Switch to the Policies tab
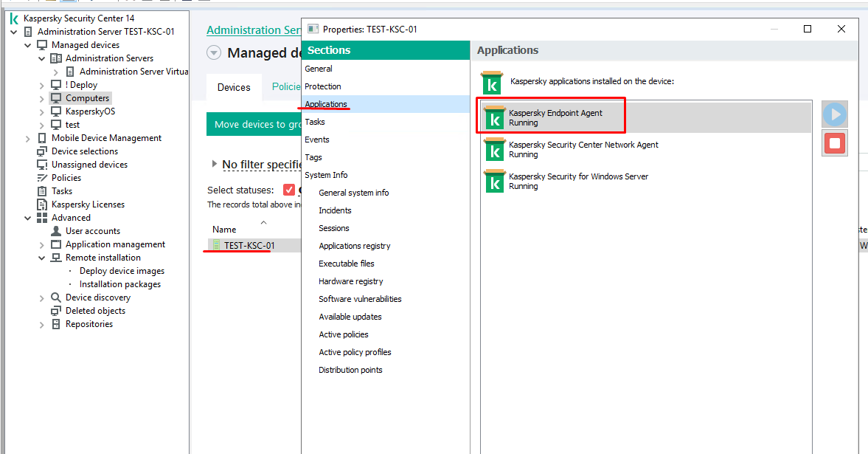This screenshot has width=868, height=454. click(286, 87)
